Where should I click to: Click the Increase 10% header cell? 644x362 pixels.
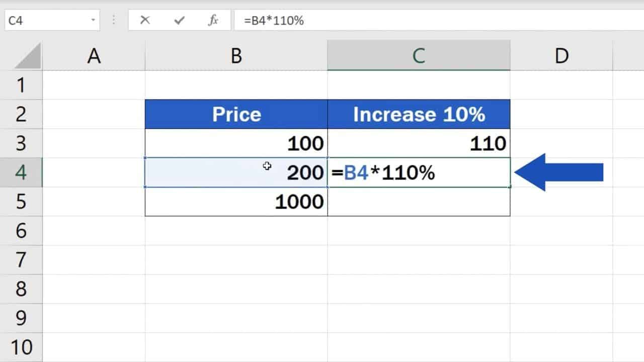[419, 114]
